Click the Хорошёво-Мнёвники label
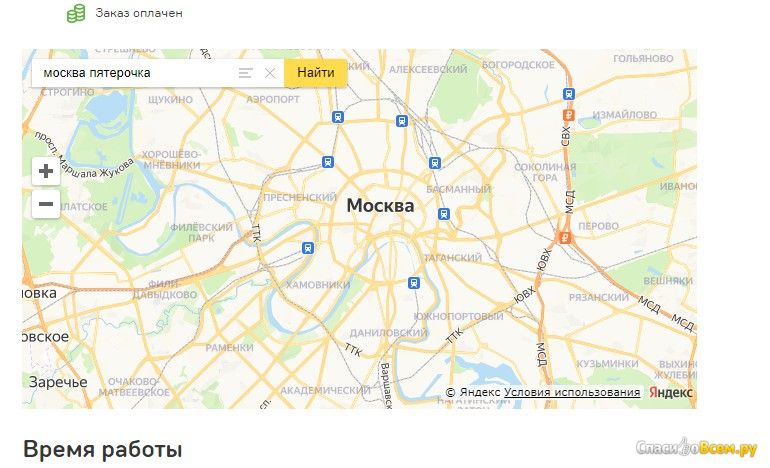The image size is (770, 468). pos(171,160)
